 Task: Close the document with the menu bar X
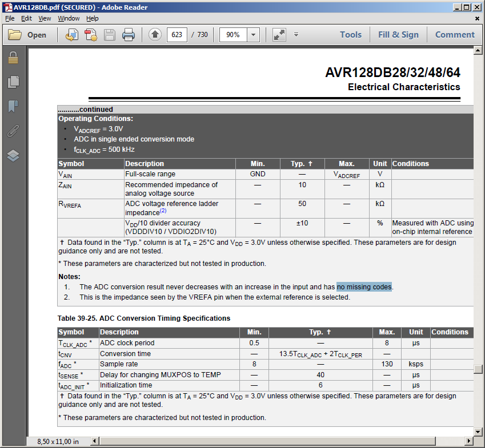[477, 18]
